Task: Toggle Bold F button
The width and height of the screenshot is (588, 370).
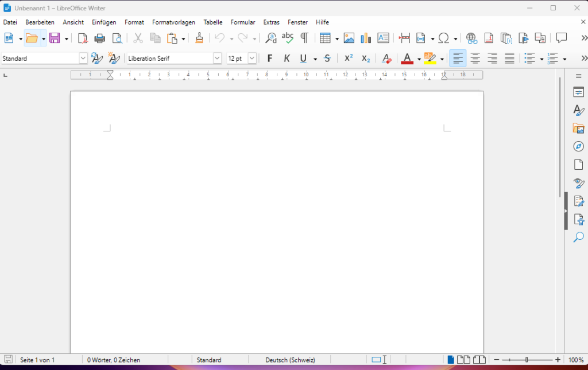Action: click(269, 59)
